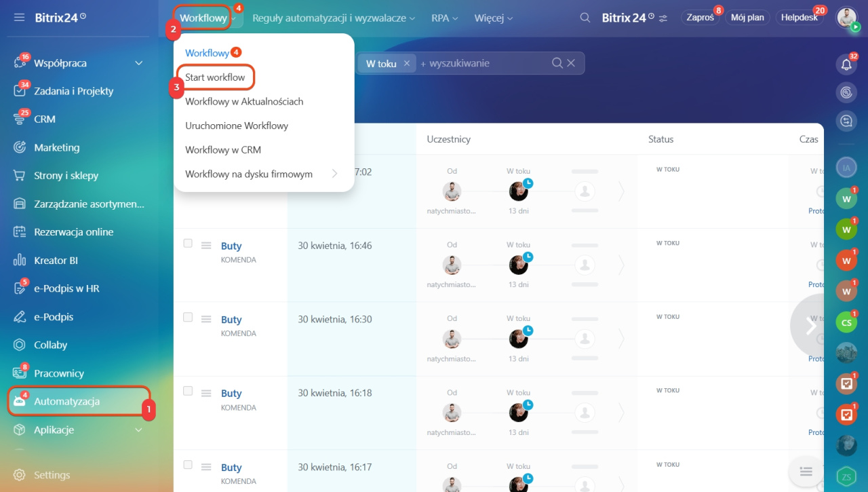
Task: Select the Buty row from 16:46
Action: pyautogui.click(x=188, y=243)
